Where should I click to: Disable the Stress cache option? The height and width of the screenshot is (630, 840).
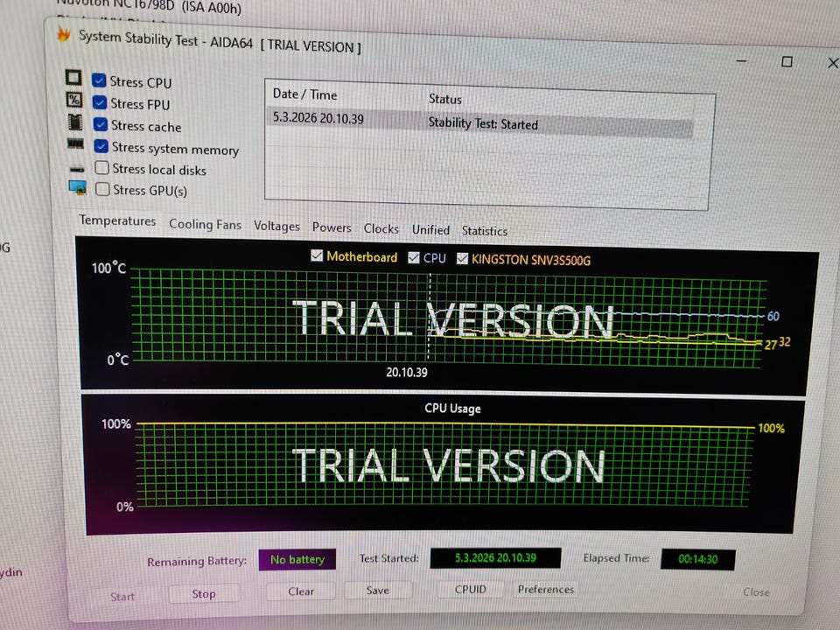(100, 124)
